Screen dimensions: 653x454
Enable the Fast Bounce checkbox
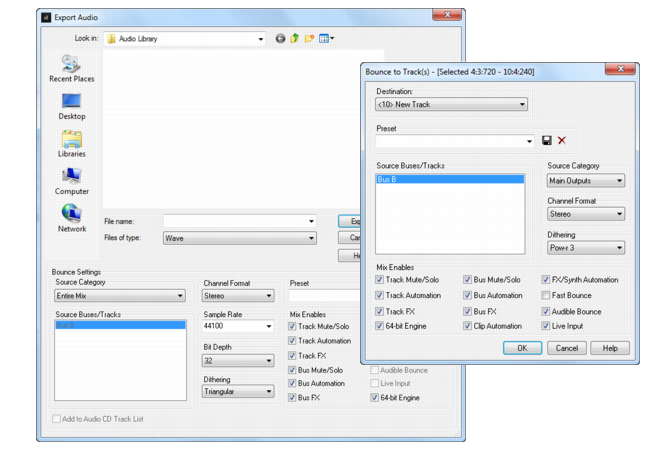(546, 296)
